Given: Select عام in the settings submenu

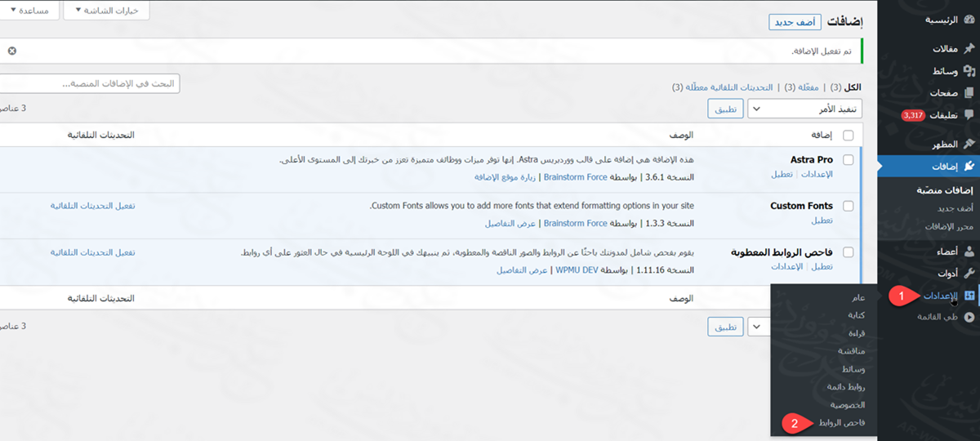Looking at the screenshot, I should click(857, 297).
